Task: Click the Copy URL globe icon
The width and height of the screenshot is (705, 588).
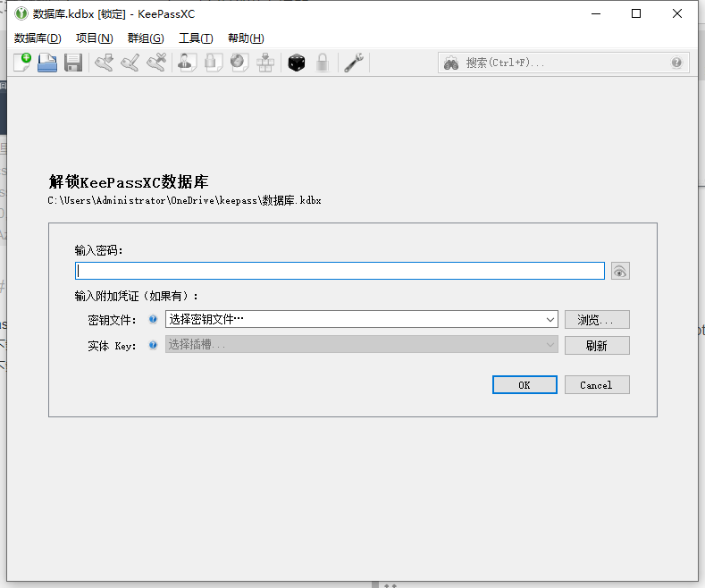Action: 239,63
